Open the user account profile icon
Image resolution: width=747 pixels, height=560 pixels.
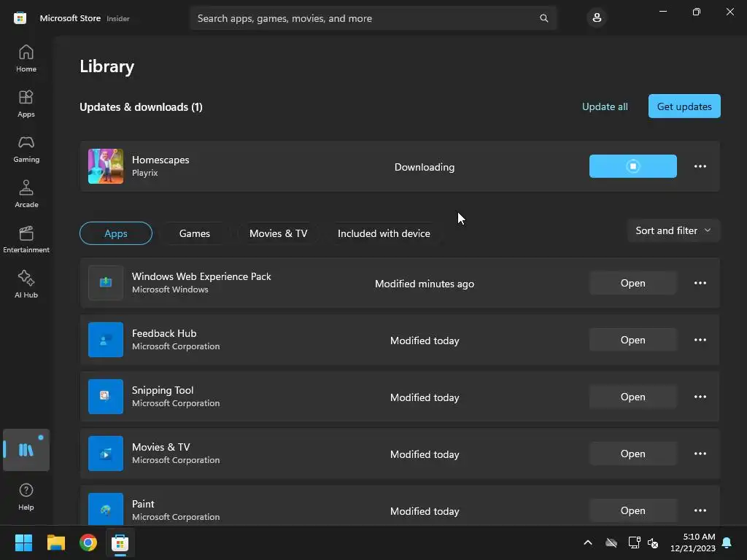(x=597, y=18)
